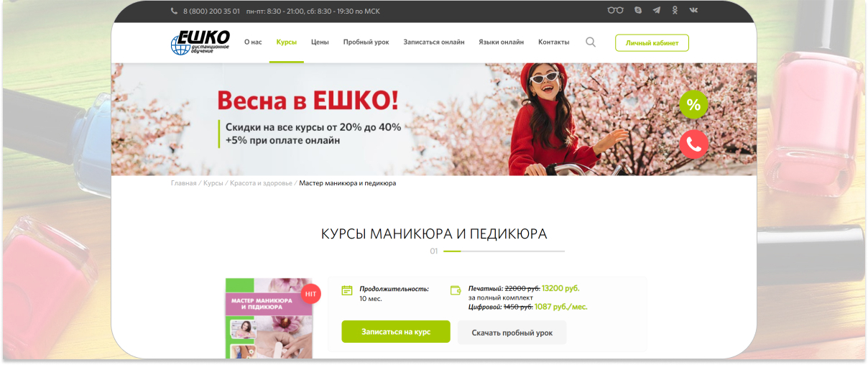The width and height of the screenshot is (868, 365).
Task: Click the Записаться на курс button
Action: pyautogui.click(x=396, y=332)
